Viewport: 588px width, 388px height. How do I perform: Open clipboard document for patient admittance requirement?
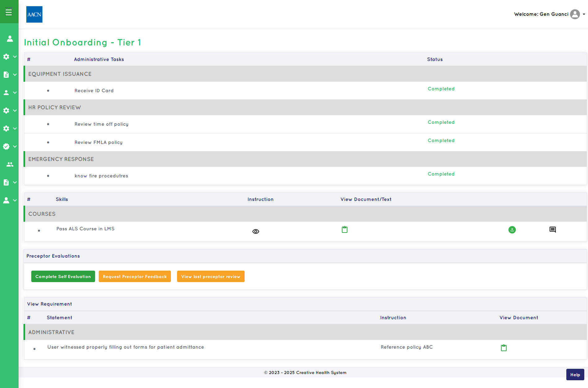coord(504,348)
